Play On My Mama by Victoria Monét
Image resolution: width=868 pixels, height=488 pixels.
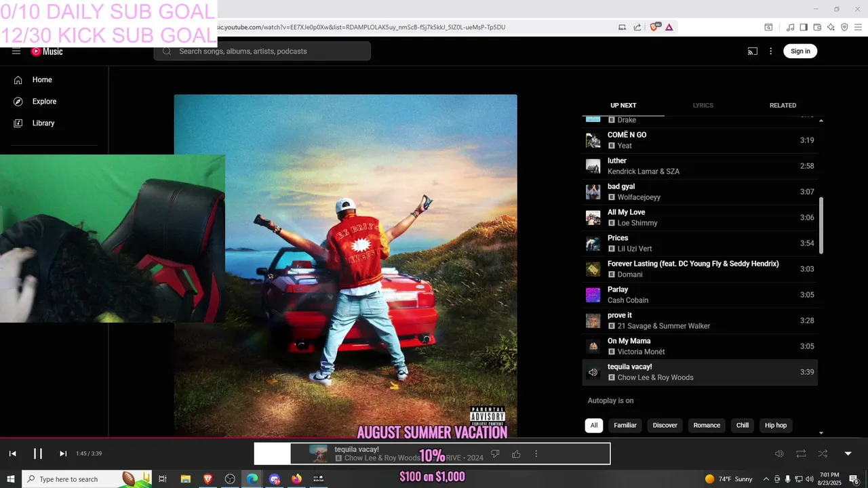click(x=700, y=346)
